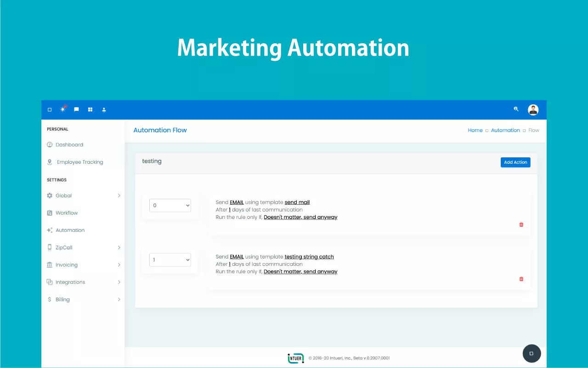Navigate to Home breadcrumb link
Image resolution: width=588 pixels, height=368 pixels.
[x=475, y=130]
